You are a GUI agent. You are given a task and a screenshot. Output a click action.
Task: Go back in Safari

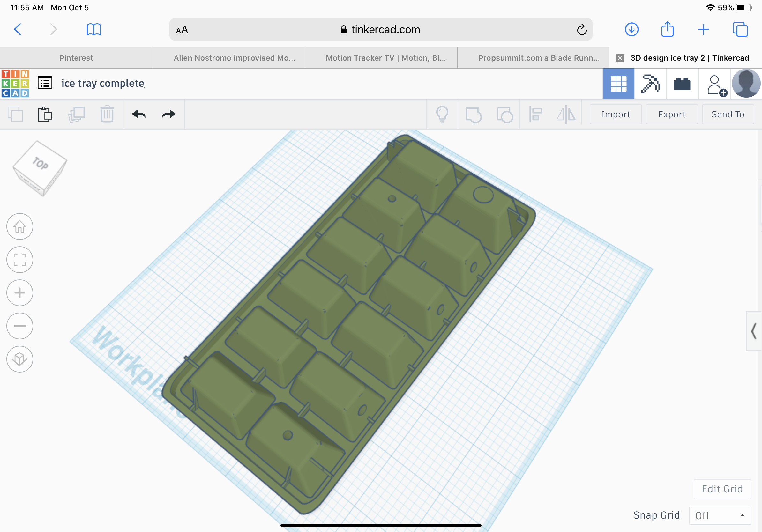(18, 30)
